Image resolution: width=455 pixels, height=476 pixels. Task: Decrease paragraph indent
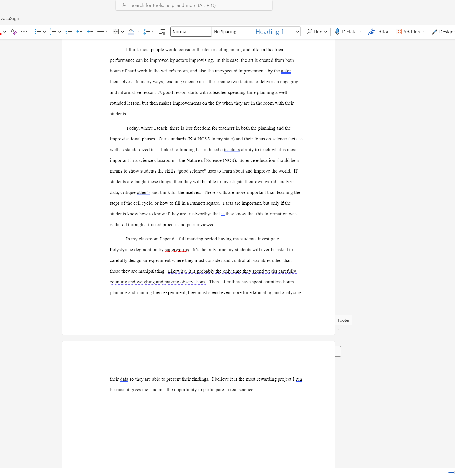[x=79, y=32]
